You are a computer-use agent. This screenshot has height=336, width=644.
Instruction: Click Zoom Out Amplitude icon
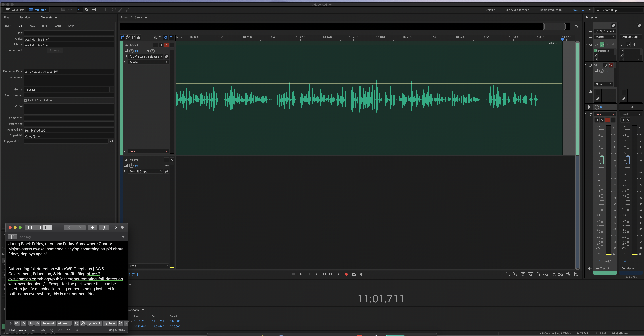[x=515, y=274]
